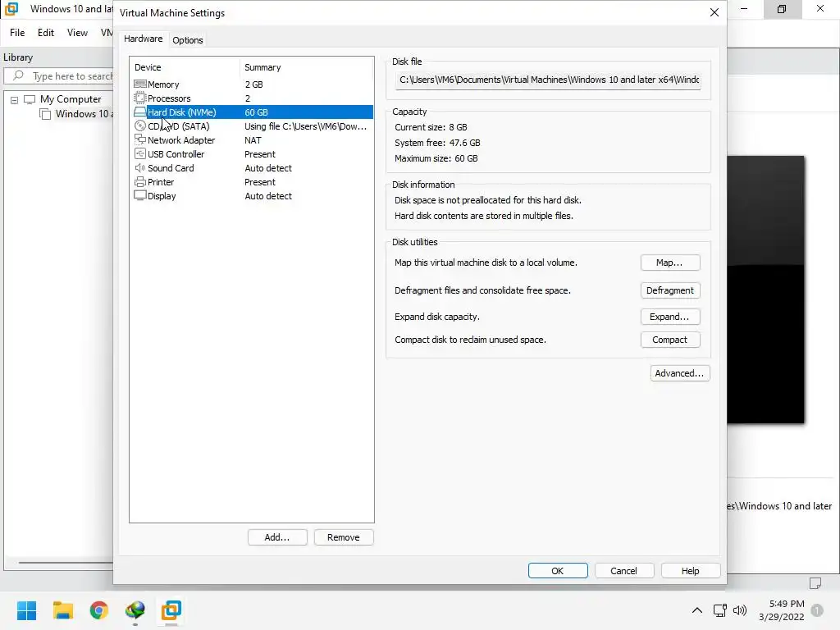
Task: Click Remove to delete the device
Action: [x=344, y=537]
